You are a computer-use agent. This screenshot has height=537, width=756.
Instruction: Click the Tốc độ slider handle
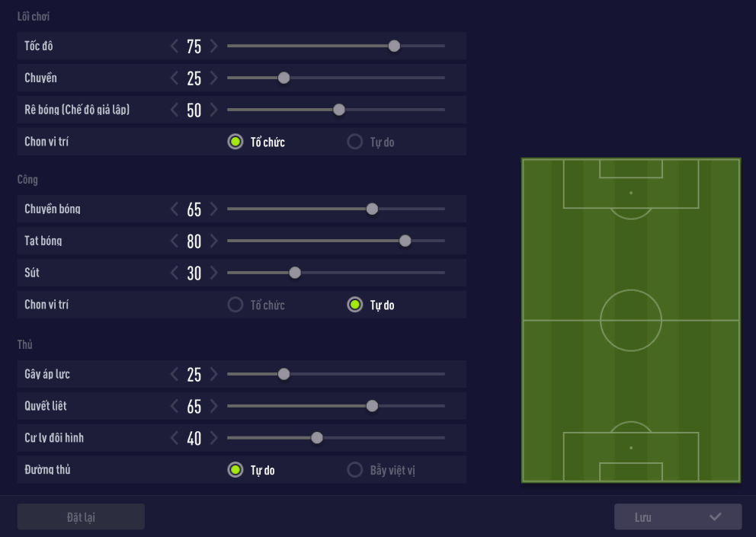(394, 46)
